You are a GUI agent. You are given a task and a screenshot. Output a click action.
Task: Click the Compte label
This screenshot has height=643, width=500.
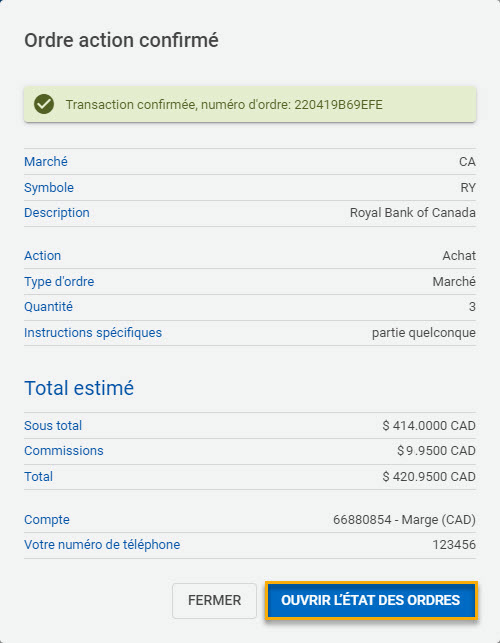(x=47, y=520)
